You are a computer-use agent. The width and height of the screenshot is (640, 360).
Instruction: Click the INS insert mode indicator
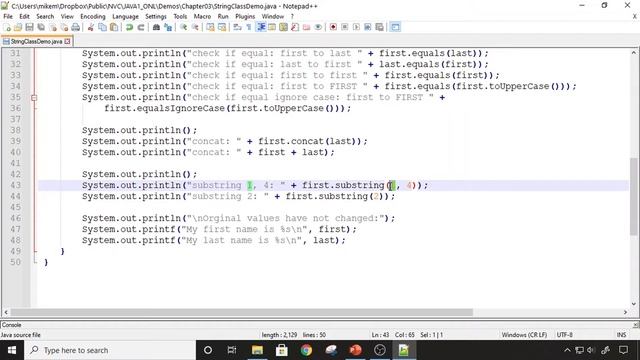pyautogui.click(x=622, y=335)
